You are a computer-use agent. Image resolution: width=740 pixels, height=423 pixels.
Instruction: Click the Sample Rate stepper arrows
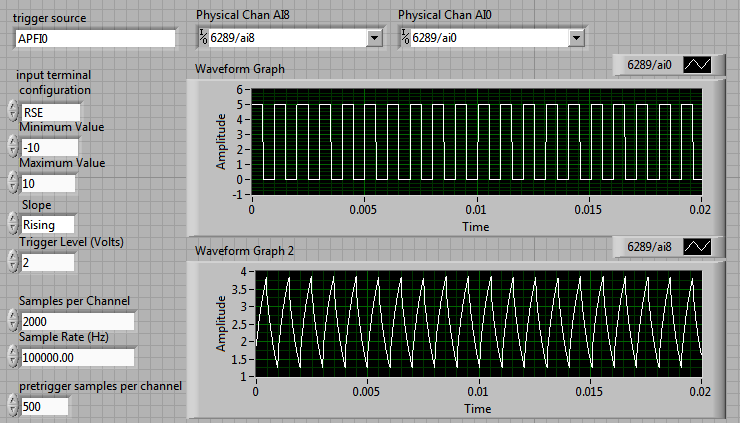tap(13, 355)
